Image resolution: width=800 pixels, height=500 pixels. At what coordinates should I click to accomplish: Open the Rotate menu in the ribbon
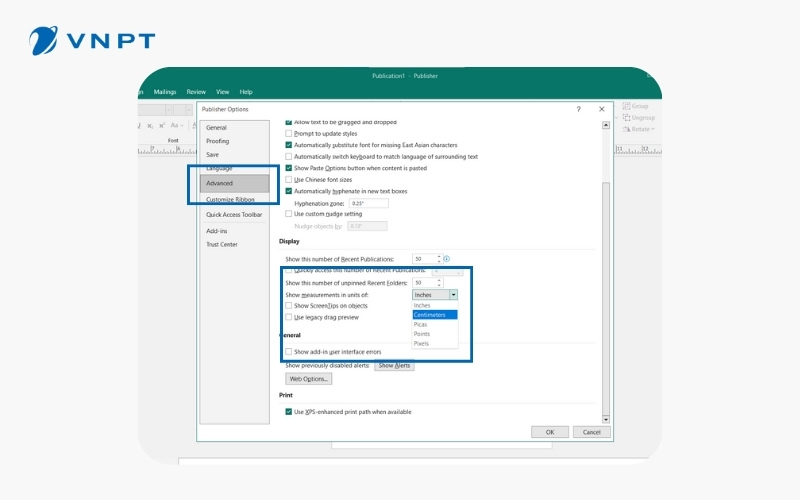[x=640, y=129]
